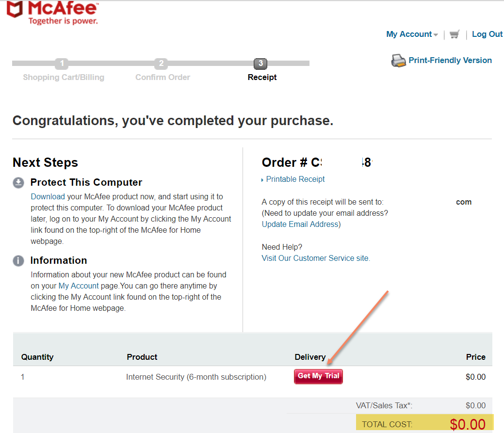The height and width of the screenshot is (433, 504).
Task: Click the Together is power tagline
Action: click(63, 21)
